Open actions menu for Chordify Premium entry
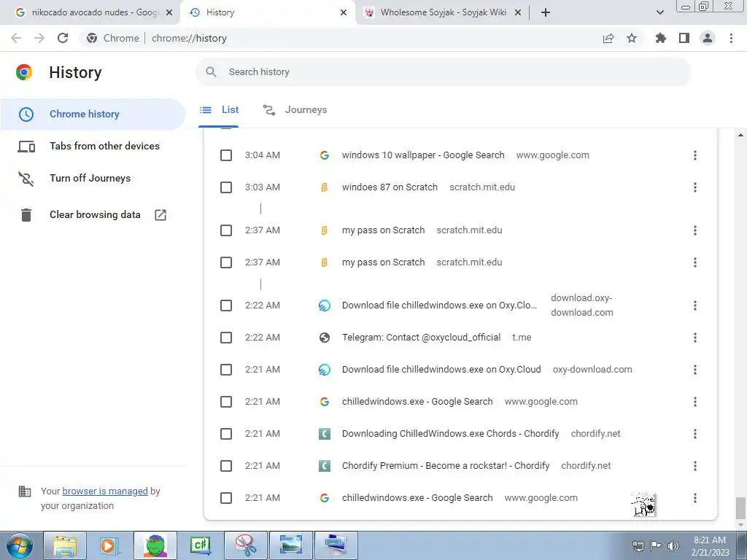The width and height of the screenshot is (747, 560). (695, 466)
